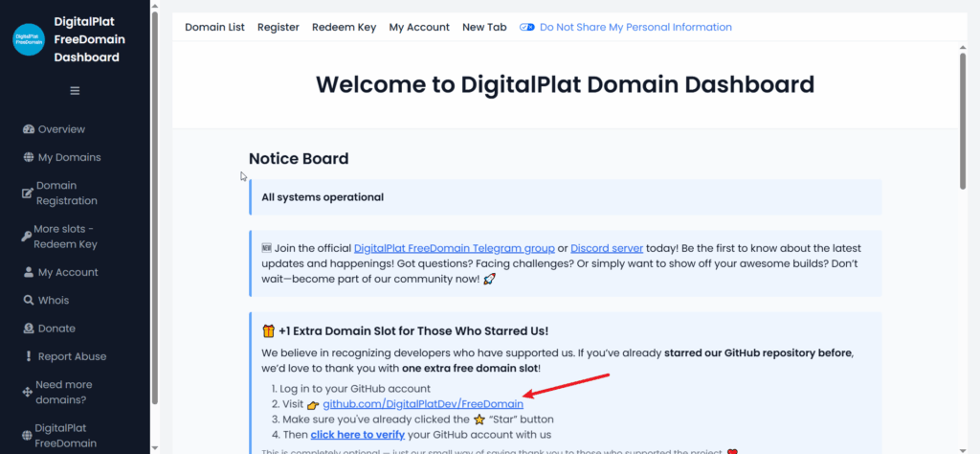Click the DigitalPlat FreeDomain logo
The width and height of the screenshot is (980, 454).
[x=29, y=40]
